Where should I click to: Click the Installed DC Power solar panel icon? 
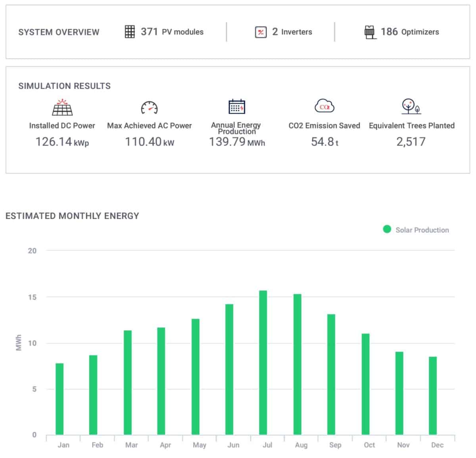(62, 107)
